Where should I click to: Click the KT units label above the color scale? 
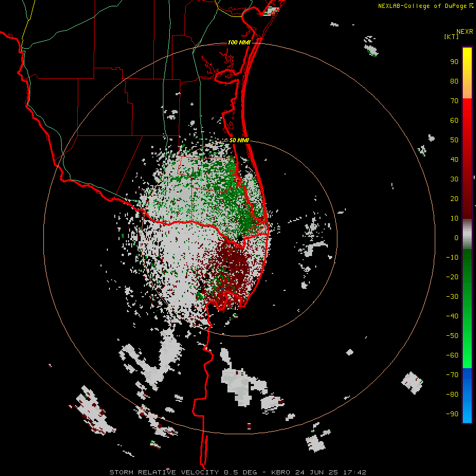pyautogui.click(x=452, y=36)
